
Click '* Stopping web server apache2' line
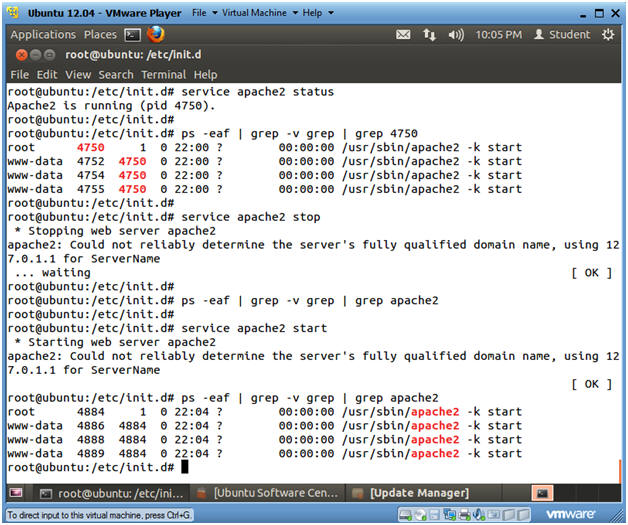[x=115, y=231]
